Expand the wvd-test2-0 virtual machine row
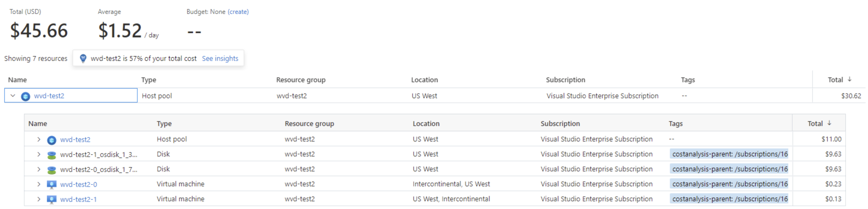Viewport: 868px width, 209px height. [x=39, y=184]
